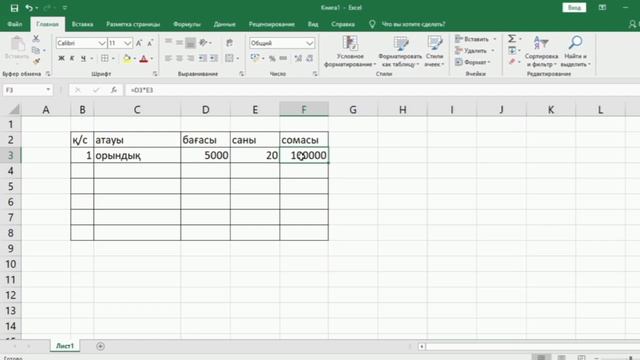The image size is (640, 360).
Task: Align cell text right
Action: pos(191,58)
